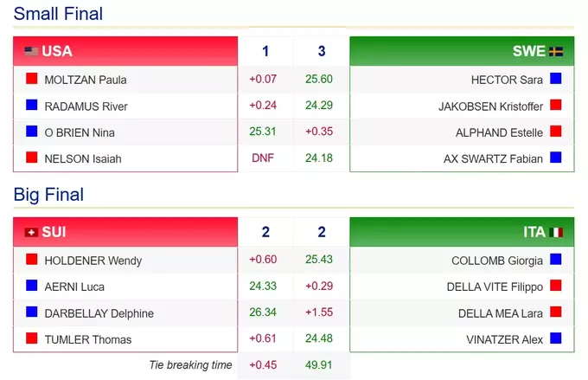
Task: Click the Switzerland flag icon
Action: point(31,232)
